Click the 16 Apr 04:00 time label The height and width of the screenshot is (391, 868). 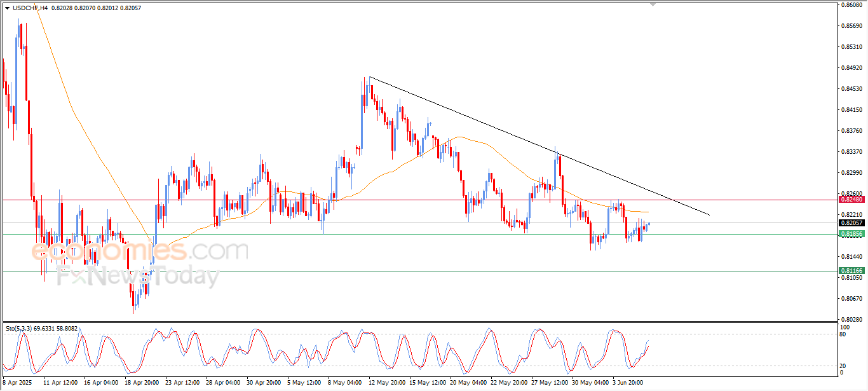pos(102,383)
